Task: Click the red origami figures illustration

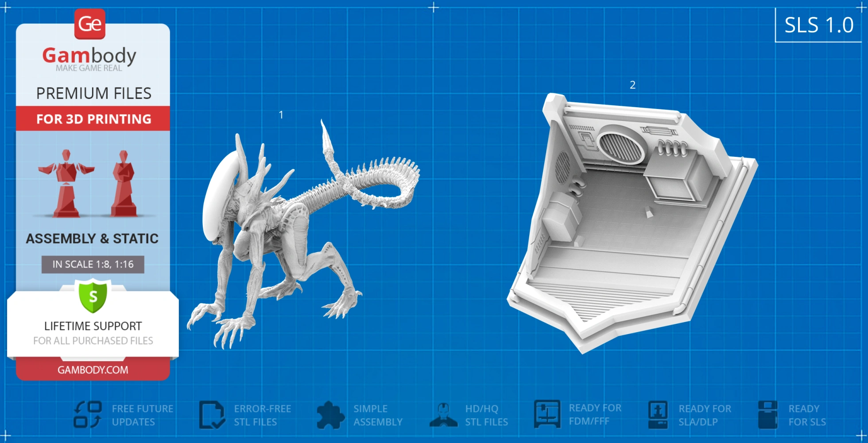Action: point(93,184)
